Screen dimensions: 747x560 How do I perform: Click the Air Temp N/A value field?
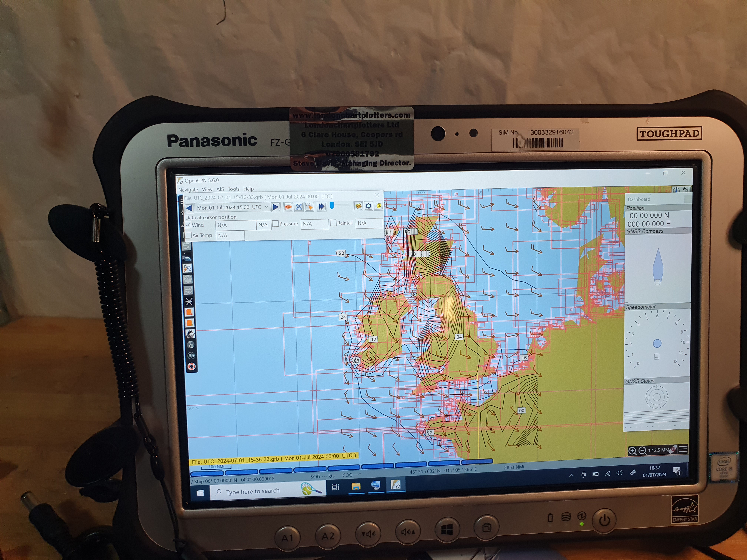(230, 235)
